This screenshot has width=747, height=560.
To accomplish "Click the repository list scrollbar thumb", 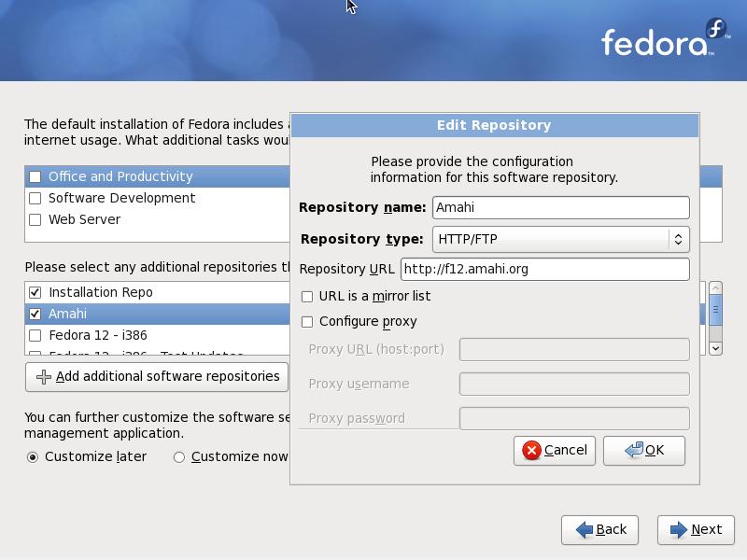I will point(715,310).
